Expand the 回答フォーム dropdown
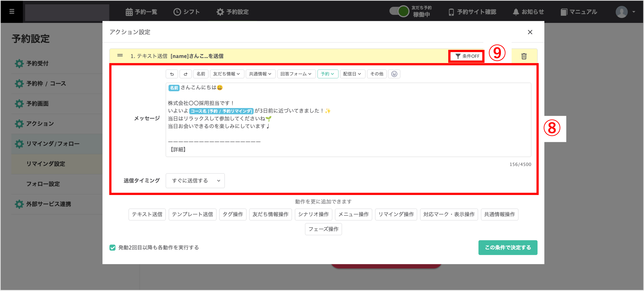Viewport: 644px width, 291px height. [x=296, y=74]
